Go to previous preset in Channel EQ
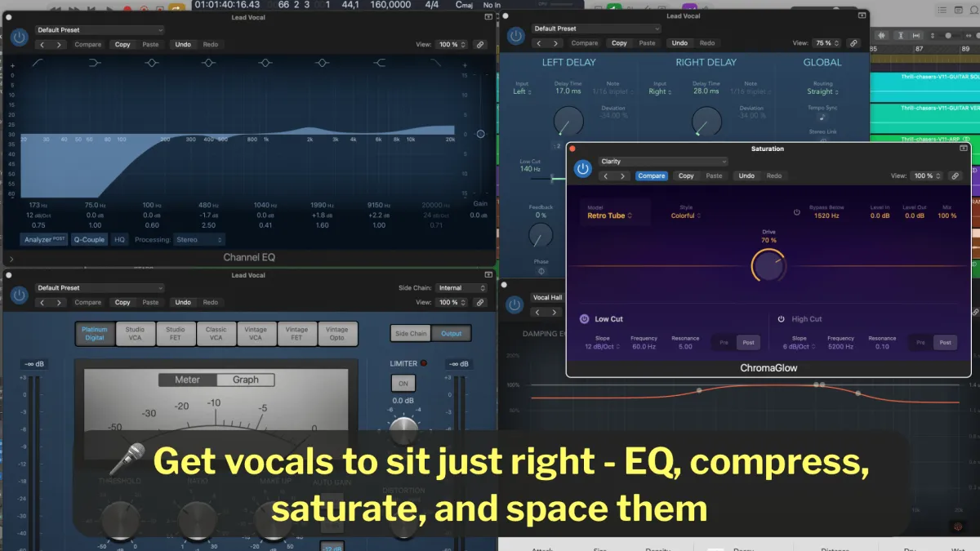 point(42,44)
